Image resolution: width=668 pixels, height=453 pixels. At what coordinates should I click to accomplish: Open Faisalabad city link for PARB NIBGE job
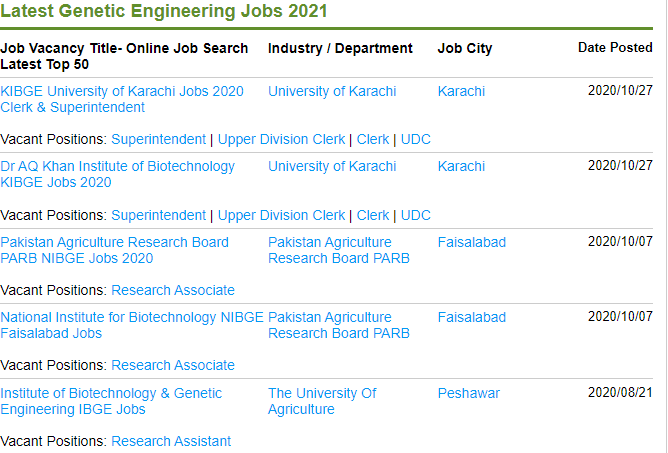click(x=472, y=242)
